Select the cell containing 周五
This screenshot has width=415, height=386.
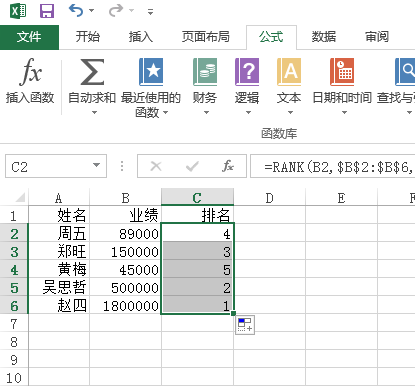(59, 233)
